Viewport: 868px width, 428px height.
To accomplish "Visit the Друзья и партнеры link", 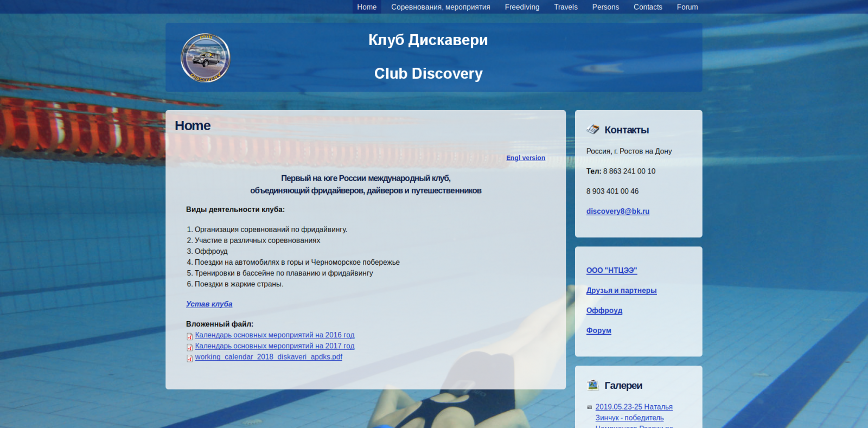I will [x=621, y=290].
